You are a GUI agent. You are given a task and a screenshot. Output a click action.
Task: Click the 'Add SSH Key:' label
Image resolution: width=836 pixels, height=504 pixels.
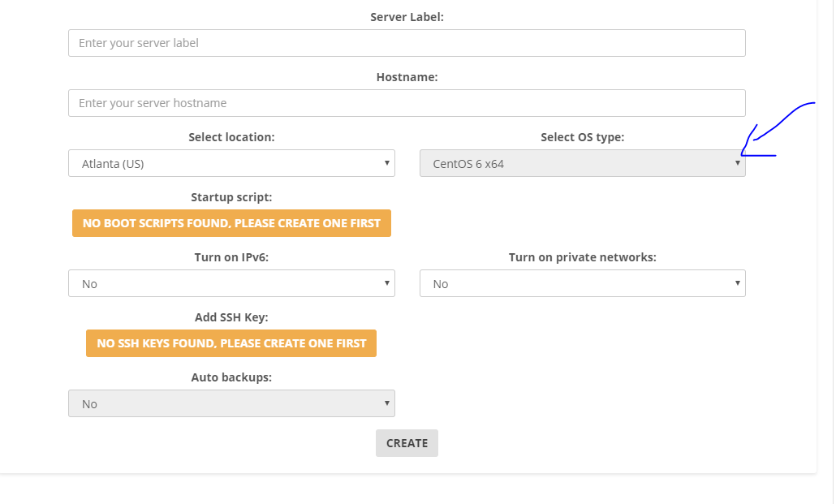(231, 317)
